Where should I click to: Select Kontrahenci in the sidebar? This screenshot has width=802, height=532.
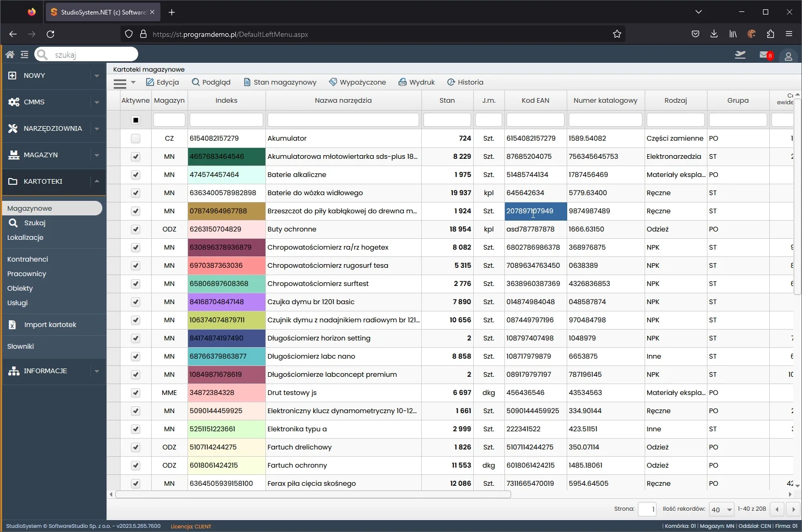pyautogui.click(x=28, y=259)
